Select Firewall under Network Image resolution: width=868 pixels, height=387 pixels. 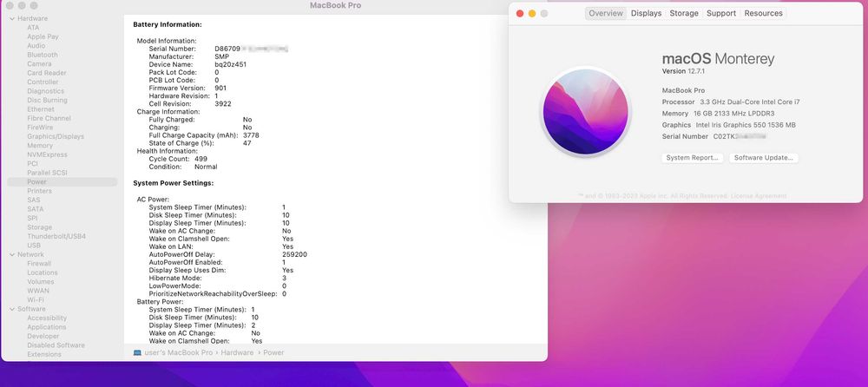[39, 264]
